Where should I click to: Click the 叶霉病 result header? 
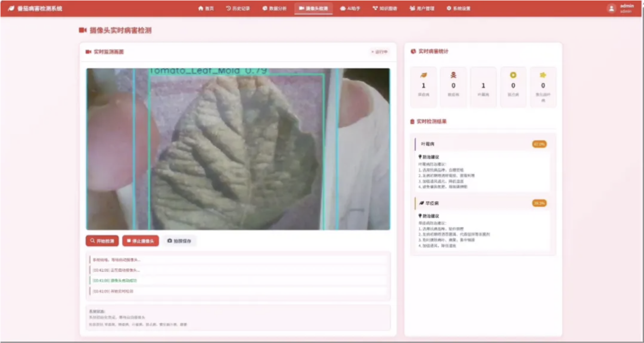tap(483, 144)
